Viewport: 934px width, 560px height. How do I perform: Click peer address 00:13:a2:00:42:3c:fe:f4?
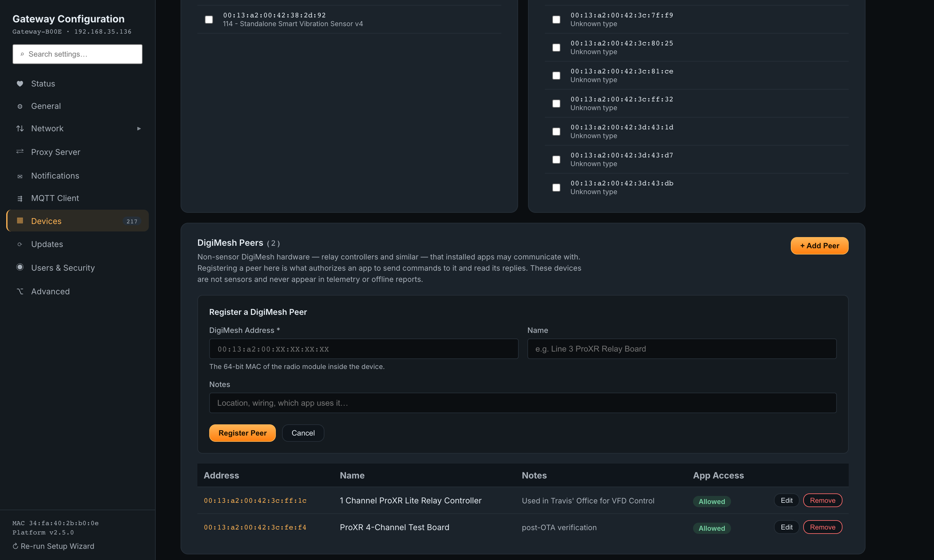tap(255, 528)
